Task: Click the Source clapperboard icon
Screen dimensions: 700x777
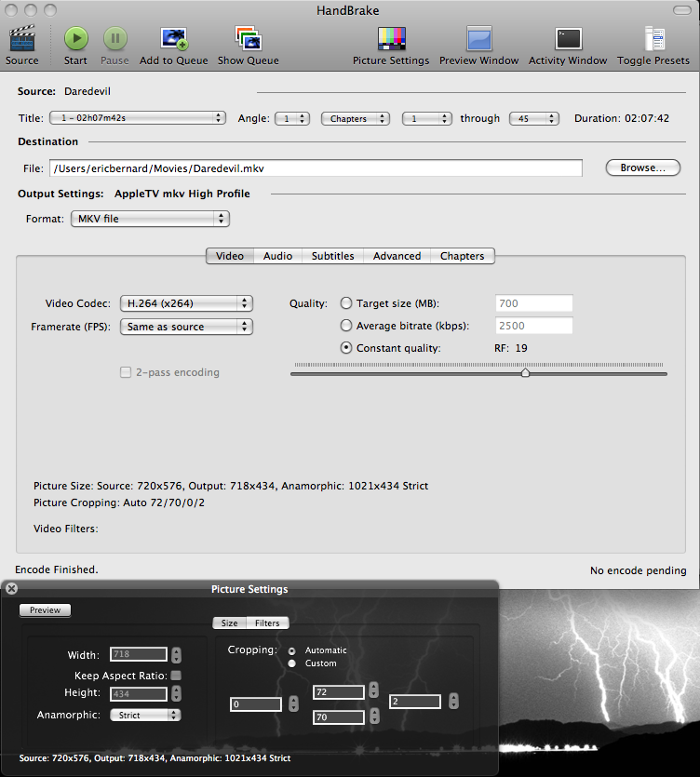Action: click(x=22, y=39)
